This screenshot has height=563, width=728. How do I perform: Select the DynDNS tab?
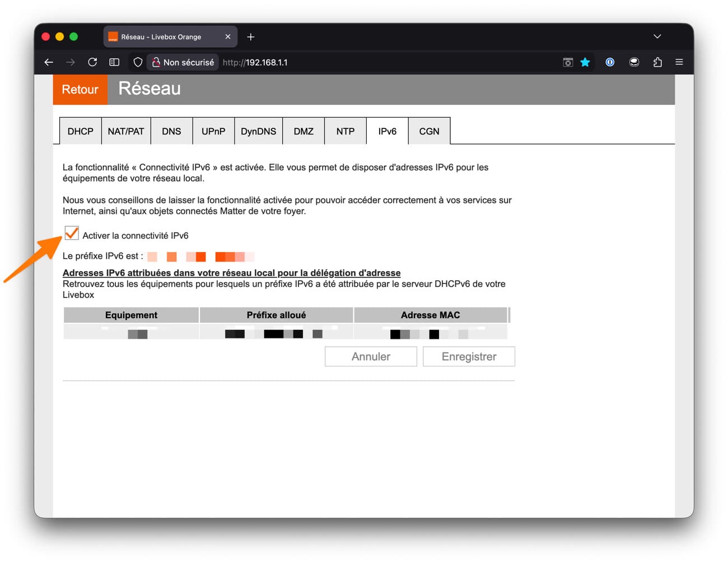click(x=258, y=131)
